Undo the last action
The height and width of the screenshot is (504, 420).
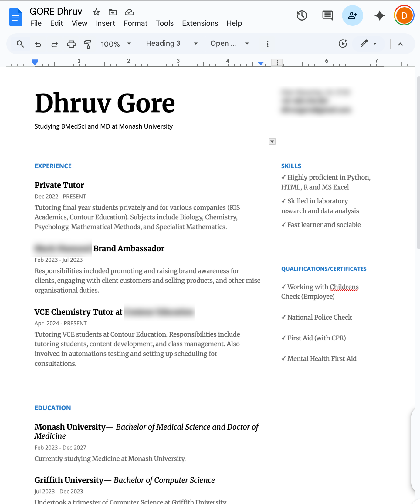(38, 44)
